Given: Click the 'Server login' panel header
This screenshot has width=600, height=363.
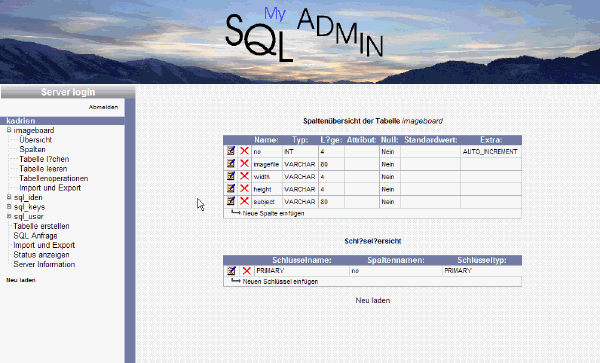Looking at the screenshot, I should pos(68,92).
